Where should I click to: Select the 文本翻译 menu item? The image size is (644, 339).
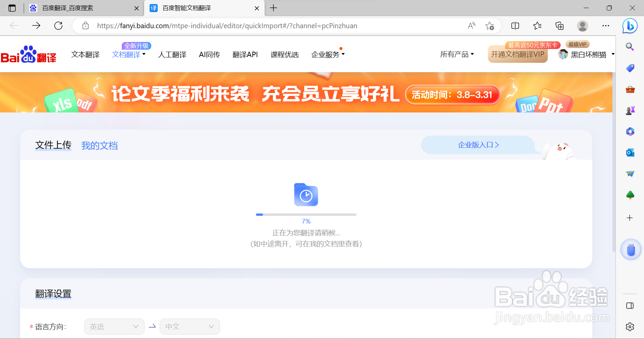(x=85, y=54)
